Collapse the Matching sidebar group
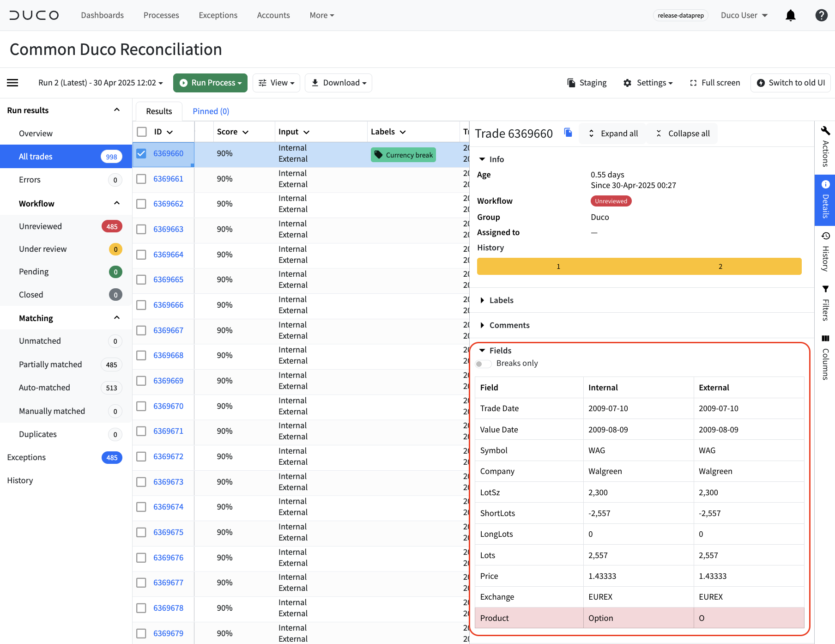Image resolution: width=835 pixels, height=644 pixels. click(117, 318)
